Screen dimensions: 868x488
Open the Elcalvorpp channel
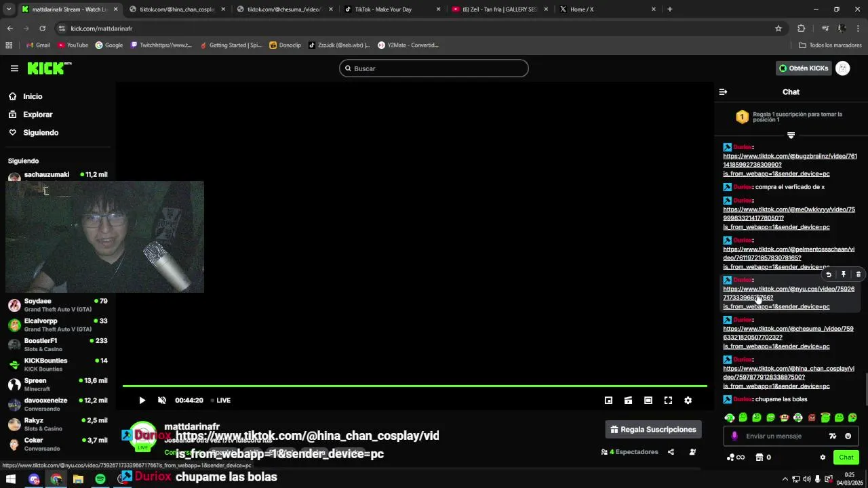click(x=58, y=325)
